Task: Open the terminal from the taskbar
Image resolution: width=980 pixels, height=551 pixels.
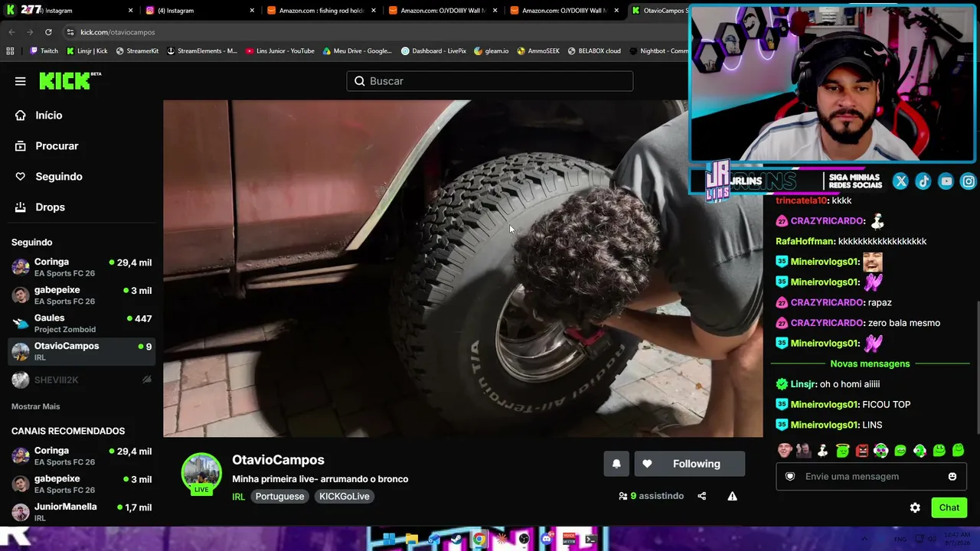Action: pos(591,540)
